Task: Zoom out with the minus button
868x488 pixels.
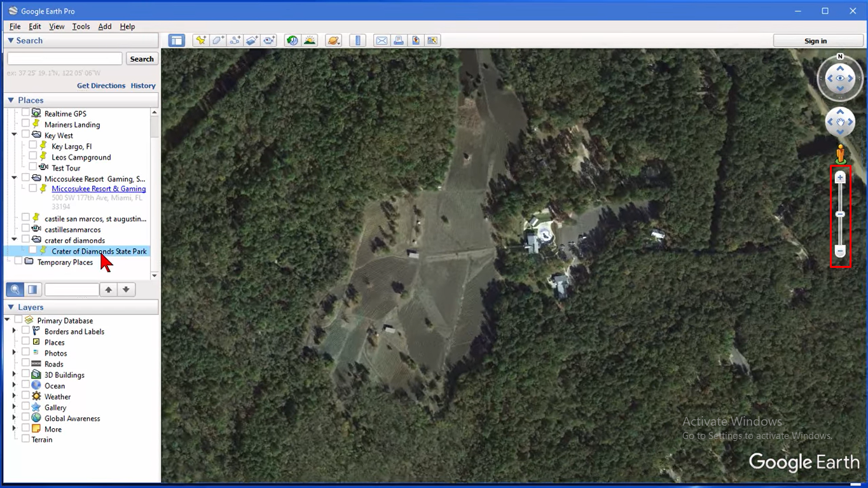Action: click(x=840, y=251)
